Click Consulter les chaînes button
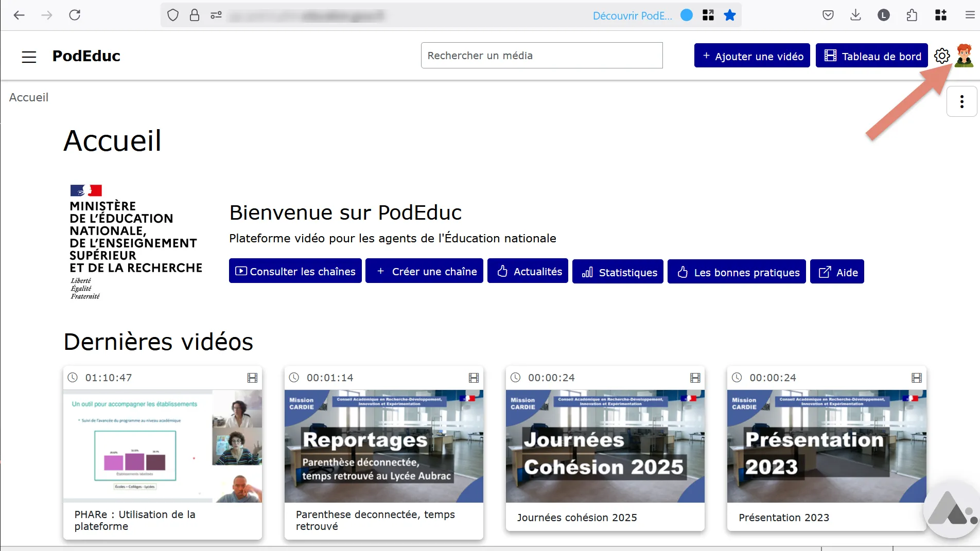 tap(295, 271)
